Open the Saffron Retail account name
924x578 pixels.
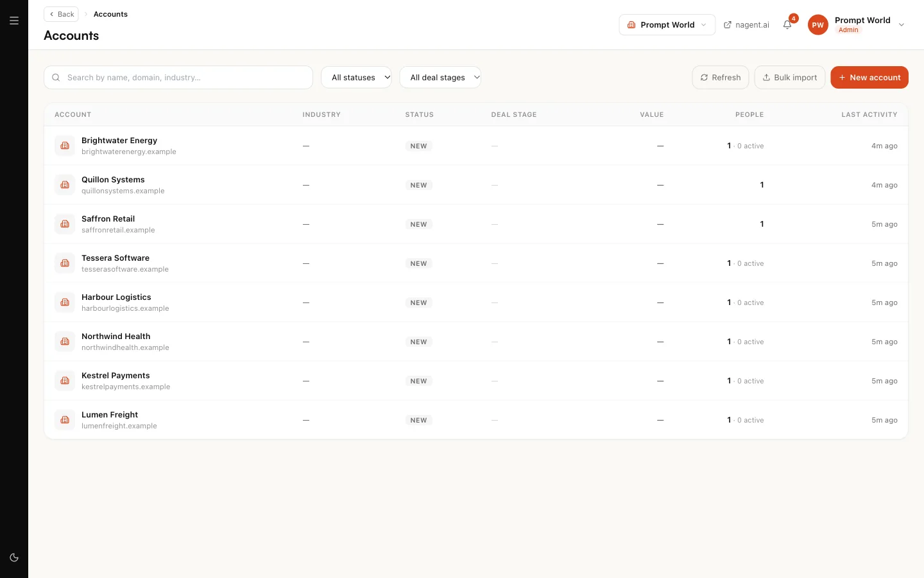click(108, 219)
